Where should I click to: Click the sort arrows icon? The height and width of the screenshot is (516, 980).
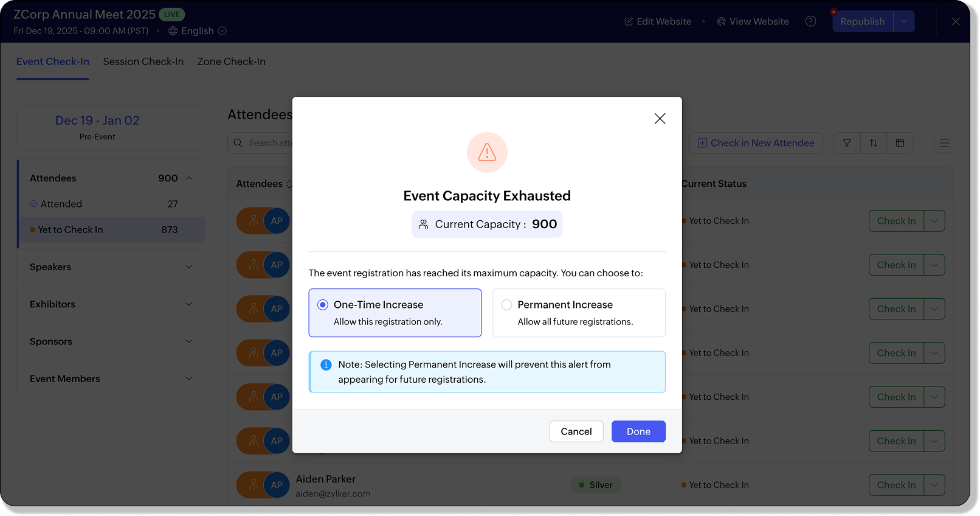tap(874, 143)
